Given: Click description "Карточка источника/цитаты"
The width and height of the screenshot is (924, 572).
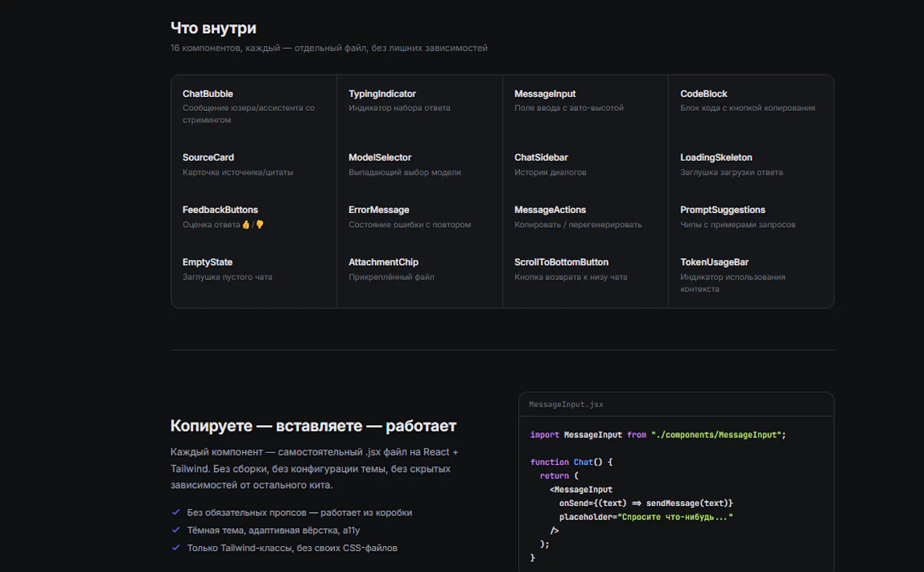Looking at the screenshot, I should coord(238,172).
